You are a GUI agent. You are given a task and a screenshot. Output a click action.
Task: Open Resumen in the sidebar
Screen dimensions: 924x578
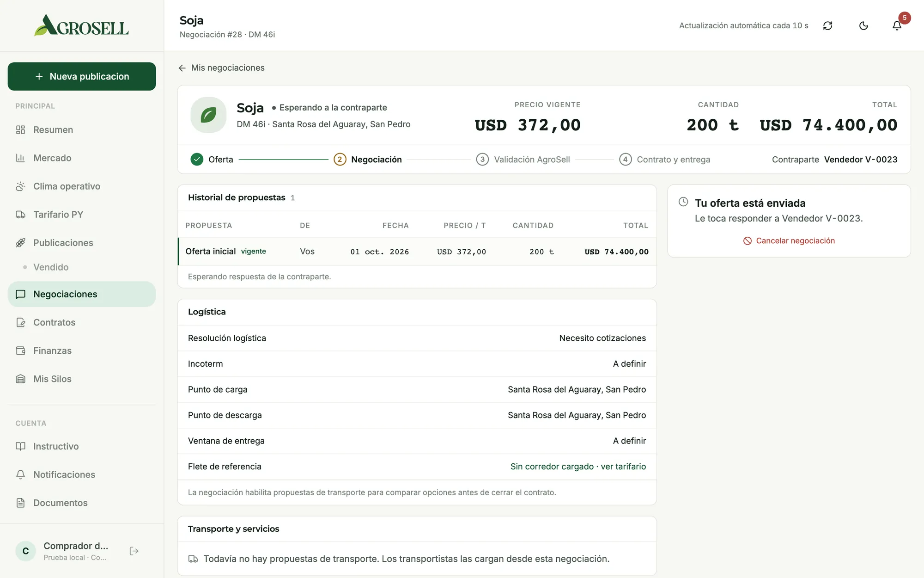coord(82,130)
